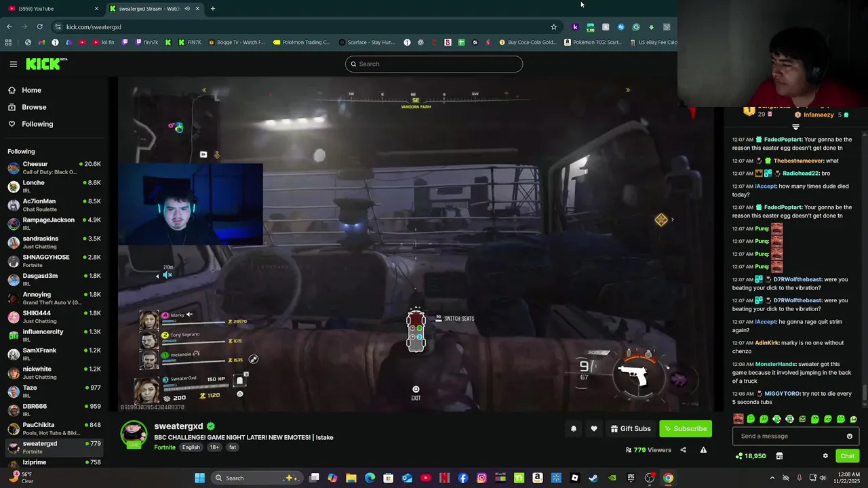Click the chat panel scrollbar

(864, 393)
